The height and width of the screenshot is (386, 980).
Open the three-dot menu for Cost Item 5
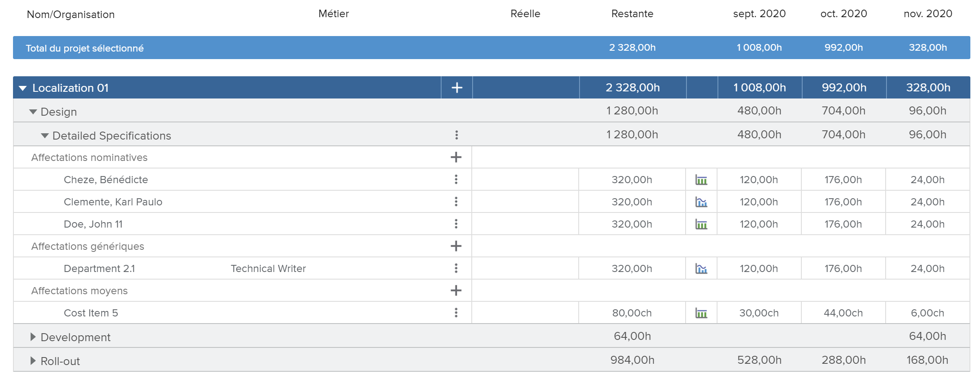click(x=456, y=313)
